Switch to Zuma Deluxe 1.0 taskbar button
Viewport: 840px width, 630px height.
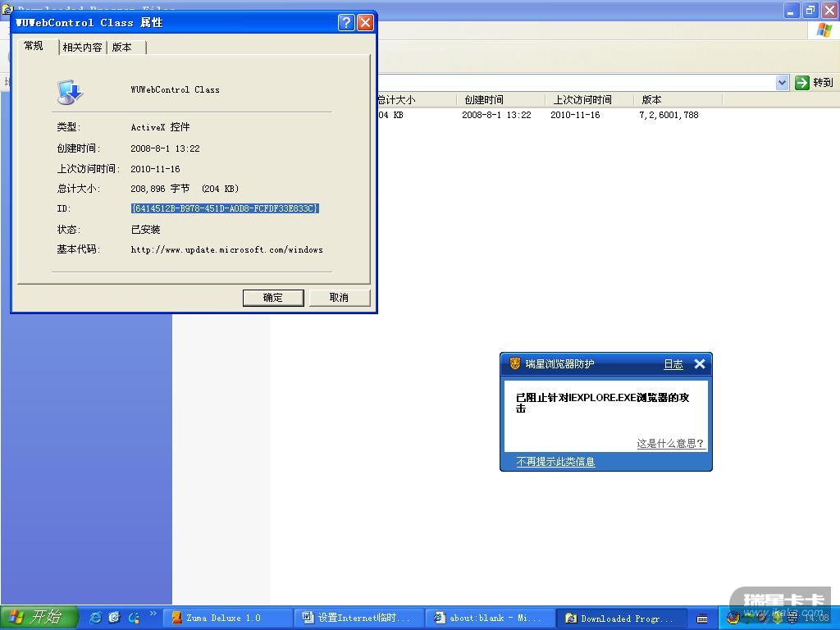pos(228,619)
